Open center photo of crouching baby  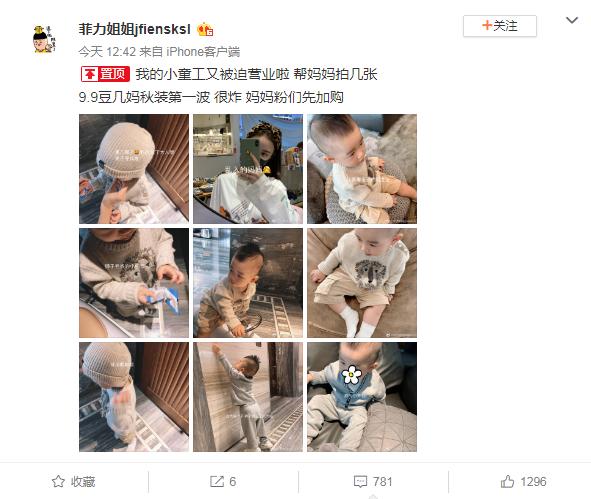coord(248,283)
